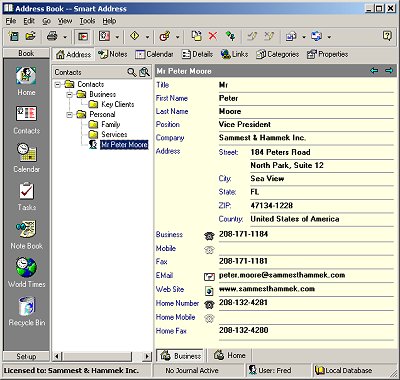Screen dimensions: 400x380
Task: Click the Book sidebar header button
Action: (26, 53)
